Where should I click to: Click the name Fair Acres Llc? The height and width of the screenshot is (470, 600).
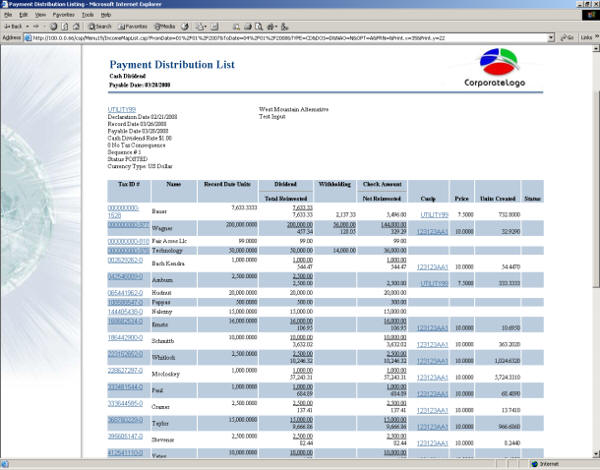pos(169,241)
